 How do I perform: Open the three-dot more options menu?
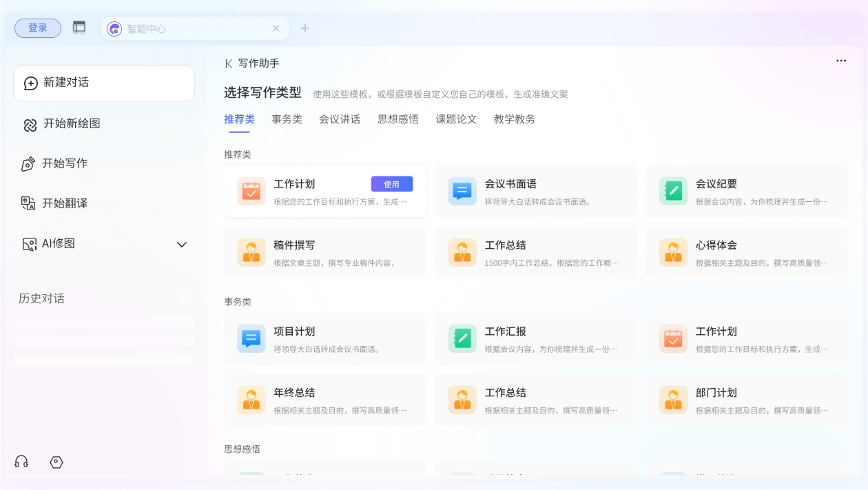tap(841, 61)
